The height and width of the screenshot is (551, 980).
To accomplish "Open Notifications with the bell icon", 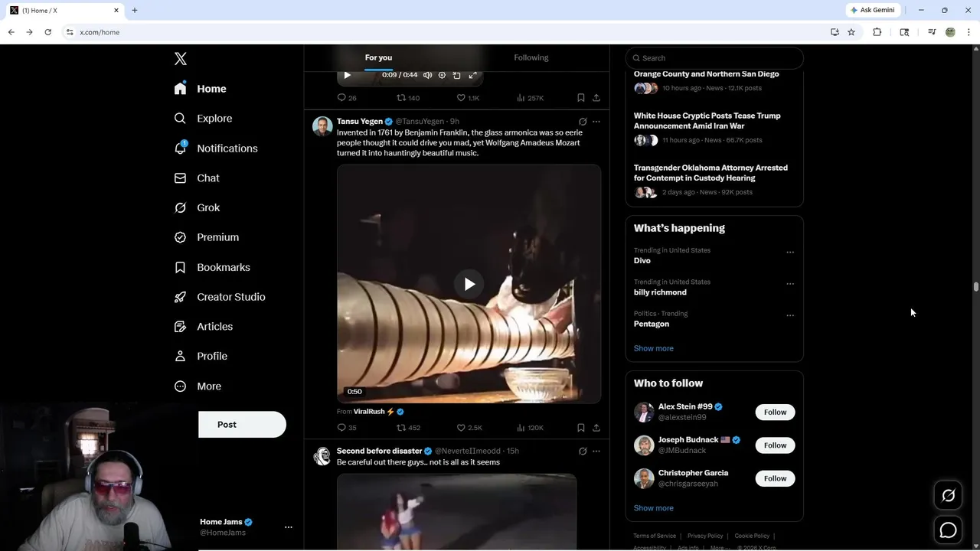I will pos(215,148).
